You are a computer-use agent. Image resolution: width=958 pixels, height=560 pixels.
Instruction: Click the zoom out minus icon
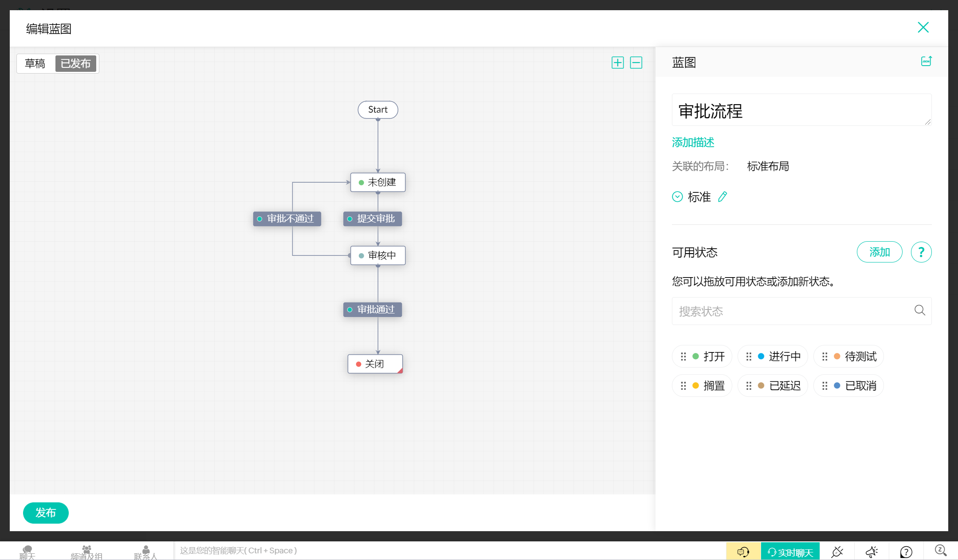click(x=636, y=63)
